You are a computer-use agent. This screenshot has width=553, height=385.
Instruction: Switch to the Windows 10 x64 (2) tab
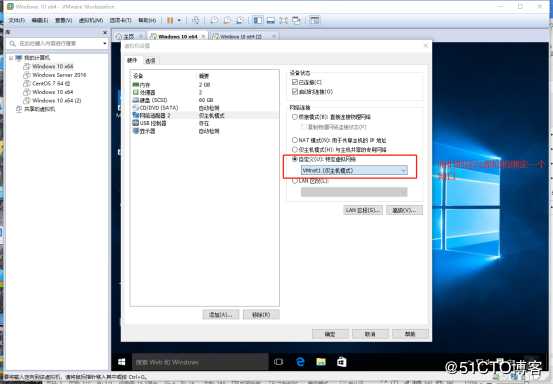(x=241, y=36)
